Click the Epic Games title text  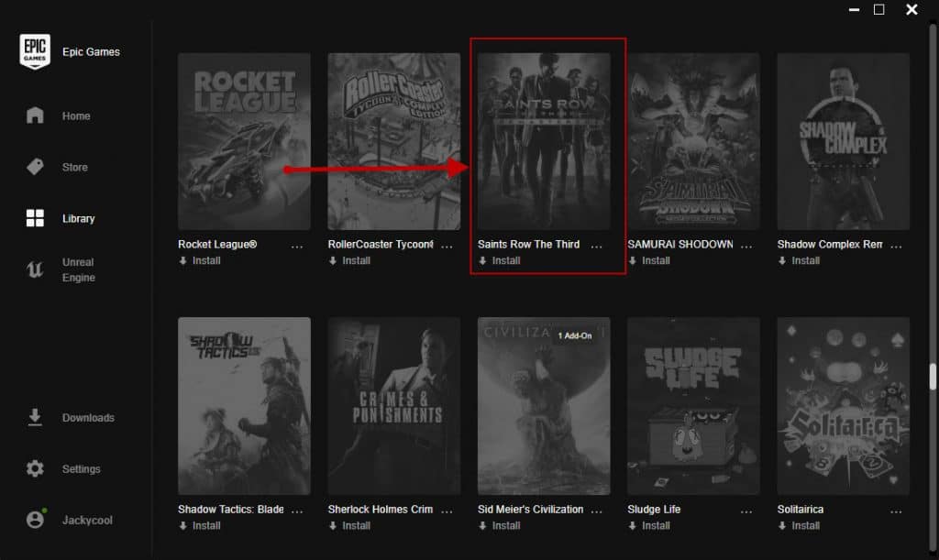point(91,52)
